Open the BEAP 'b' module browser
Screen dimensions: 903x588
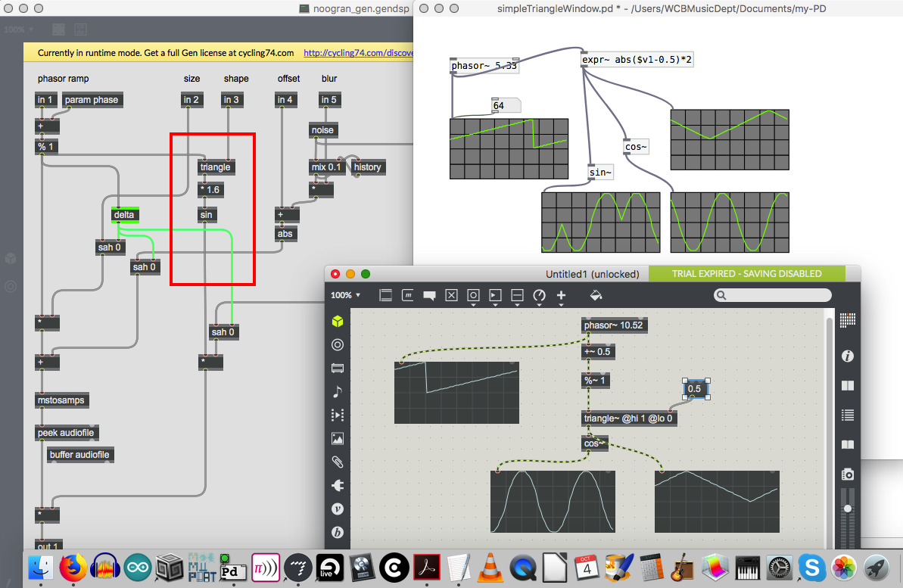(338, 533)
